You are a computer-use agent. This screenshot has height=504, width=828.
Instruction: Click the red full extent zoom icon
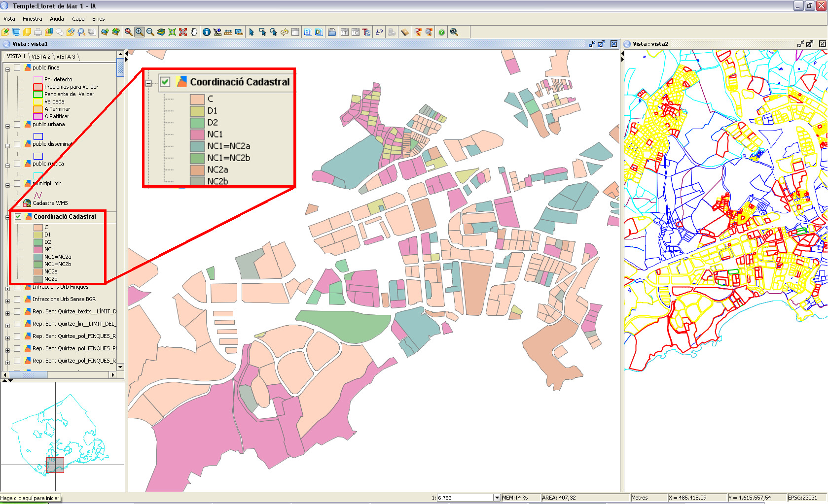point(183,32)
